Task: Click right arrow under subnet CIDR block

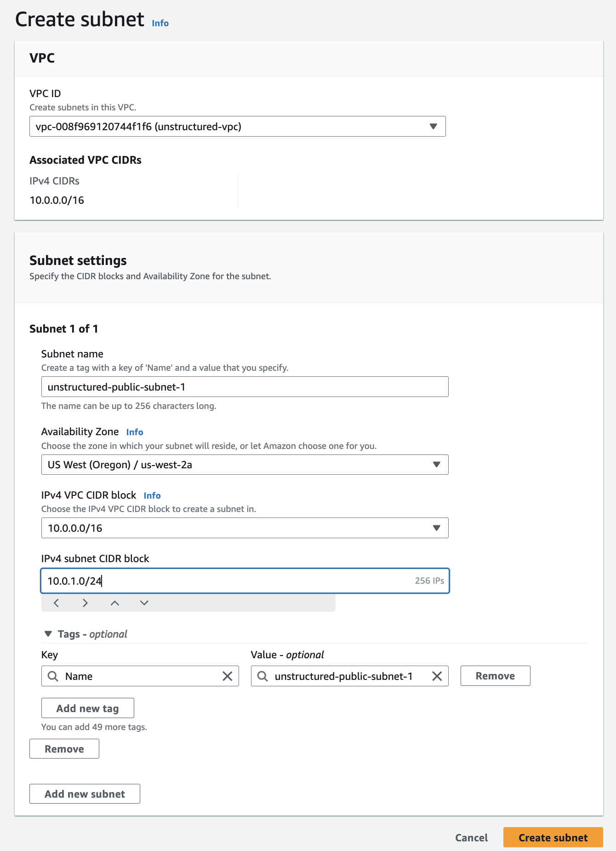Action: tap(85, 603)
